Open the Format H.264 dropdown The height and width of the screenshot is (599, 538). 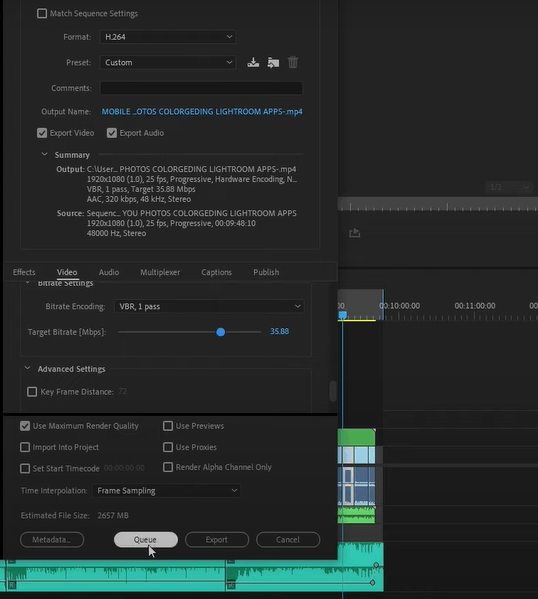168,37
